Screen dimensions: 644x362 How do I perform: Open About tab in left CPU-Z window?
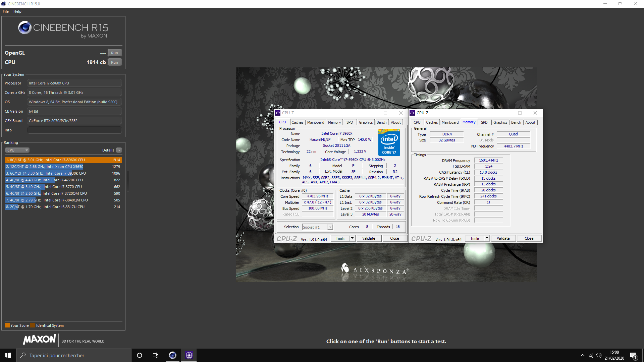pos(396,122)
